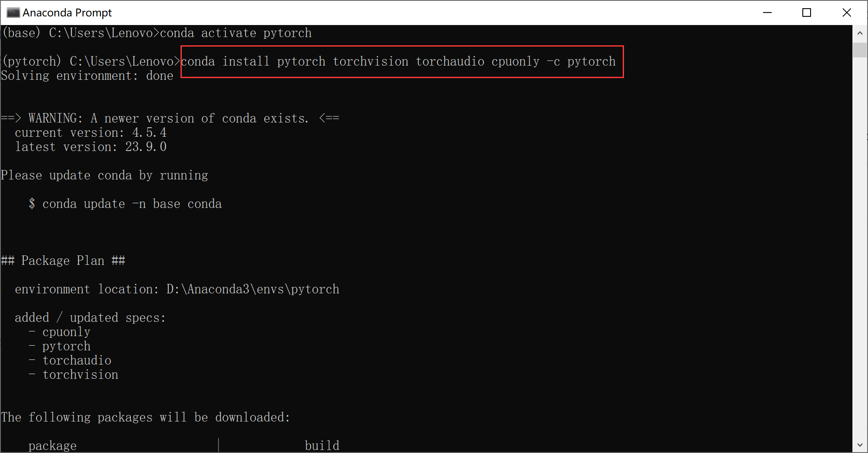Click the '- pytorch' spec entry
The height and width of the screenshot is (453, 868).
[60, 346]
